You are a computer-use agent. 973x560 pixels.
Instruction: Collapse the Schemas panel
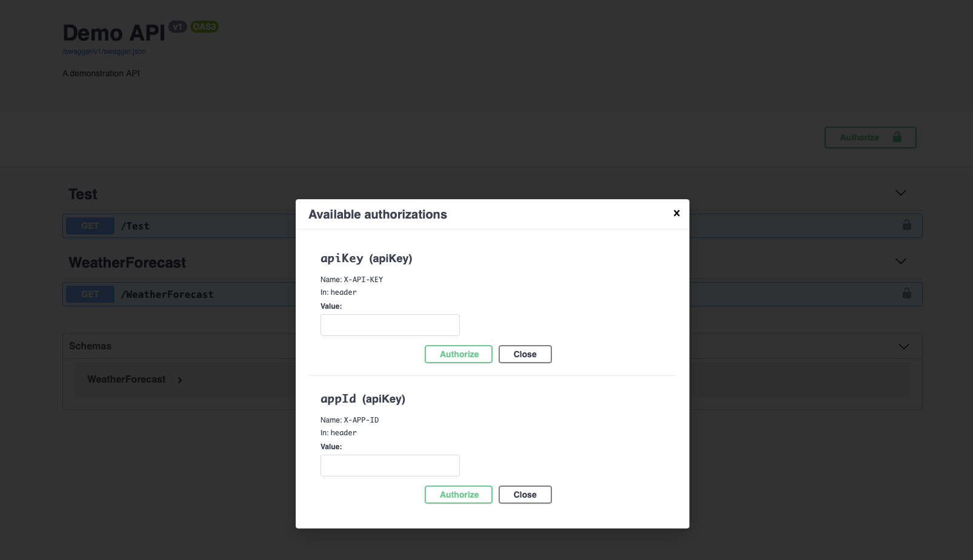903,346
